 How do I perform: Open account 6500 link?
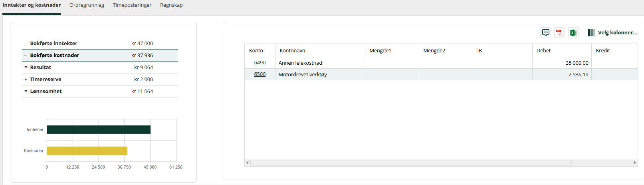[260, 74]
